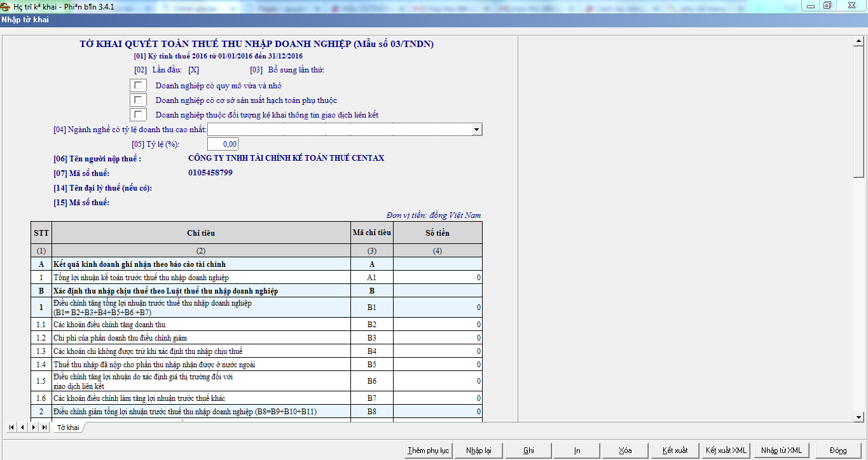Click the vertical scrollbar up arrow
The width and height of the screenshot is (868, 460).
point(858,42)
